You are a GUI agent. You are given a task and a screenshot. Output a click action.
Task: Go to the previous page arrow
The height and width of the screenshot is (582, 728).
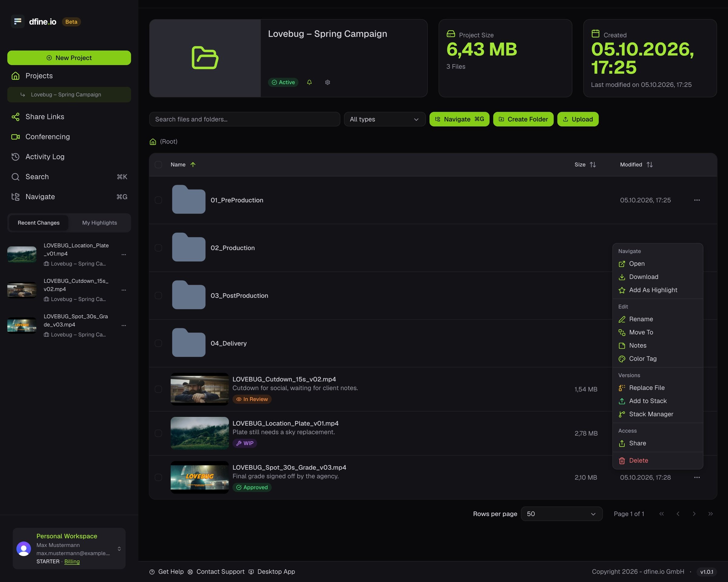click(678, 514)
